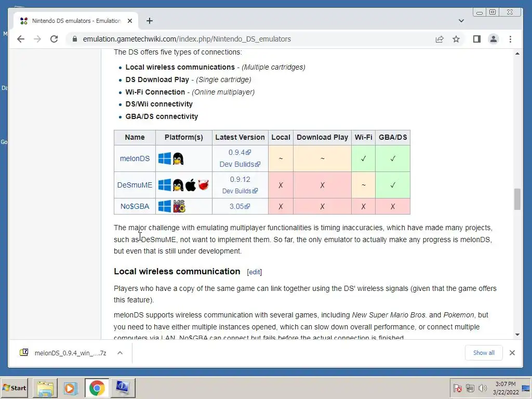Click Linux penguin icon in DeSmuME row
This screenshot has width=532, height=399.
[178, 185]
